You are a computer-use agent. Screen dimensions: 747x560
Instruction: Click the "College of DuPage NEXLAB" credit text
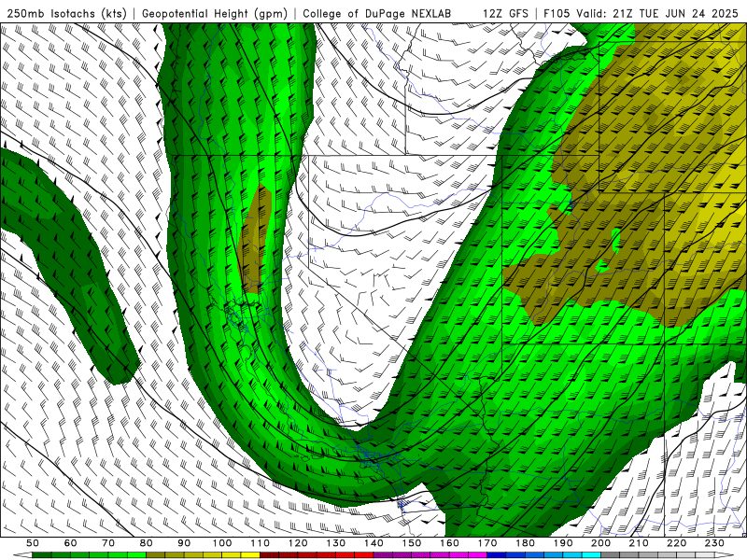click(377, 13)
